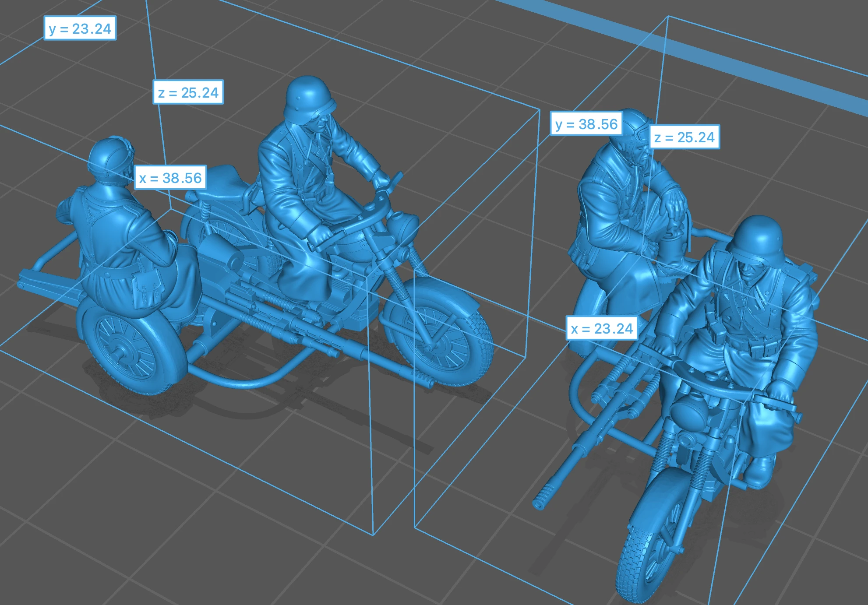Click the headlight of the right motorcycle
Screen dimensions: 868x605
[x=688, y=409]
